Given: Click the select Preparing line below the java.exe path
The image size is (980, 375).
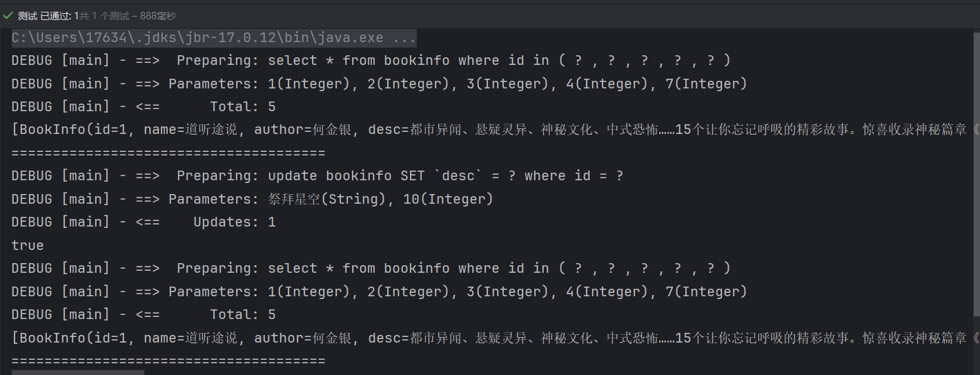Looking at the screenshot, I should [x=371, y=61].
